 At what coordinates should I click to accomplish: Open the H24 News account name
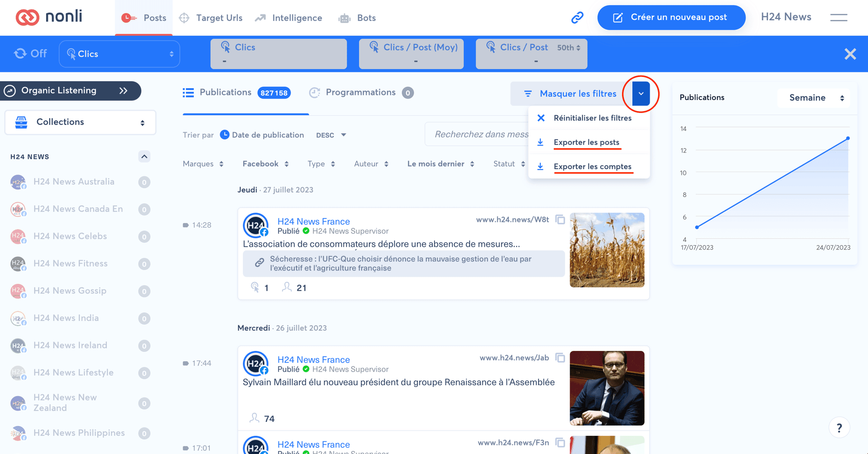[786, 17]
